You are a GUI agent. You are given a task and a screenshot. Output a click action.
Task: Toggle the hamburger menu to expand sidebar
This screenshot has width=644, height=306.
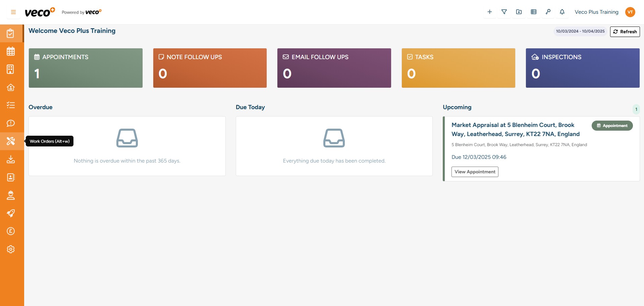point(13,12)
